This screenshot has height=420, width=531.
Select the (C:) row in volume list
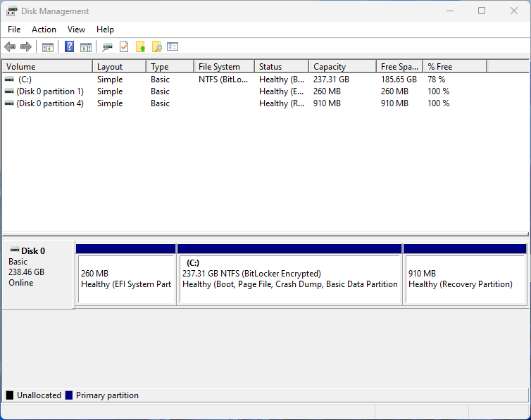265,79
